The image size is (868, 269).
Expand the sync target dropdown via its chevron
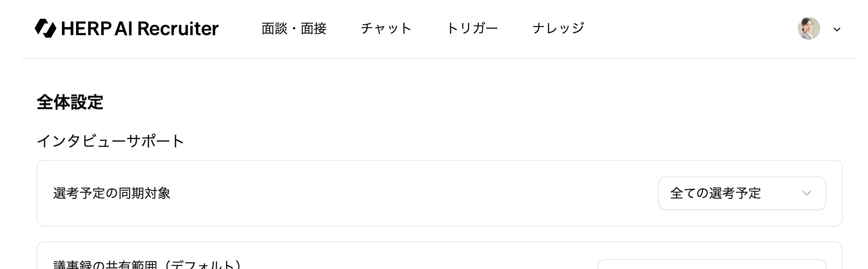pos(806,193)
